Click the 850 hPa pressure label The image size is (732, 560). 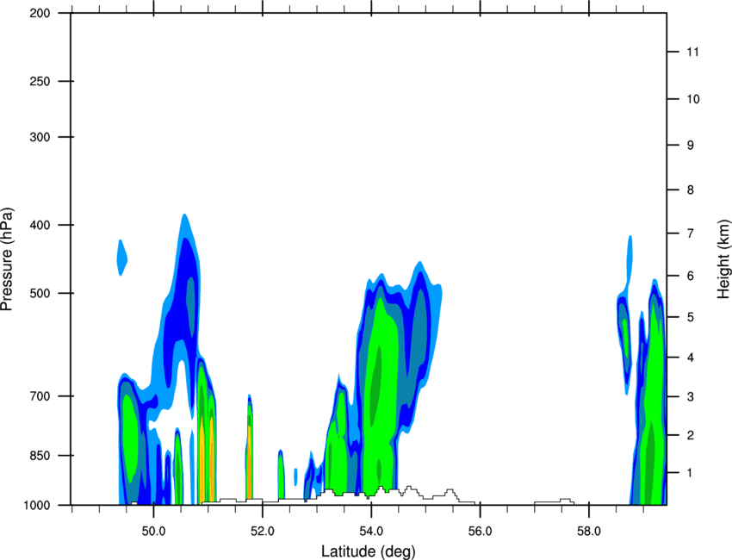40,456
